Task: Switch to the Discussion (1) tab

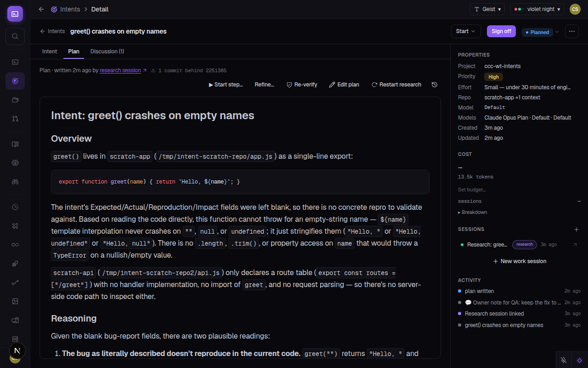Action: click(107, 52)
